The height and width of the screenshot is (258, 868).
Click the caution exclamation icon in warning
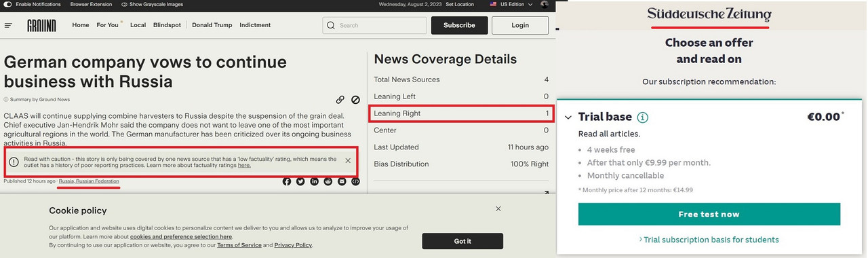tap(14, 162)
